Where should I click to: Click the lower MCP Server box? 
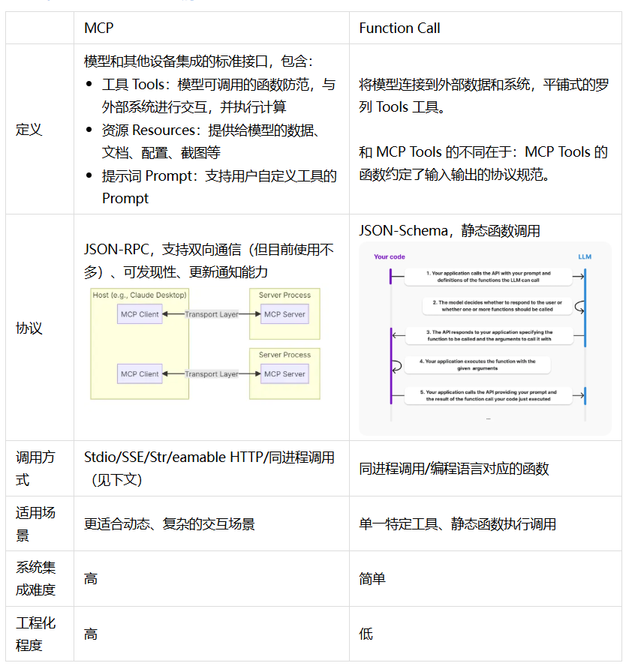(284, 373)
